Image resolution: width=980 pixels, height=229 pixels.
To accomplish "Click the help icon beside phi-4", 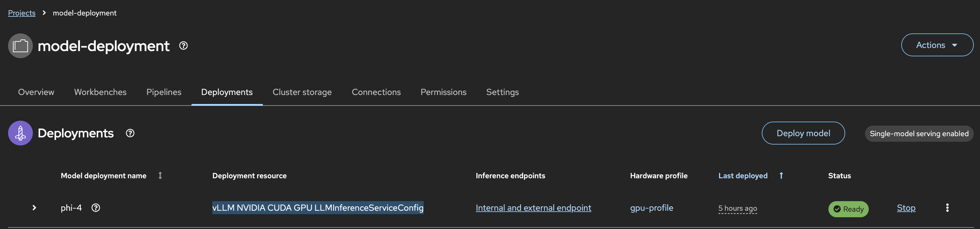I will 96,208.
